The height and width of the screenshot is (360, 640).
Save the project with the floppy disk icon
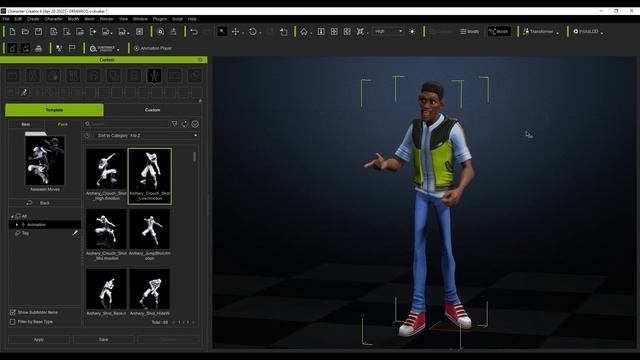click(x=38, y=31)
